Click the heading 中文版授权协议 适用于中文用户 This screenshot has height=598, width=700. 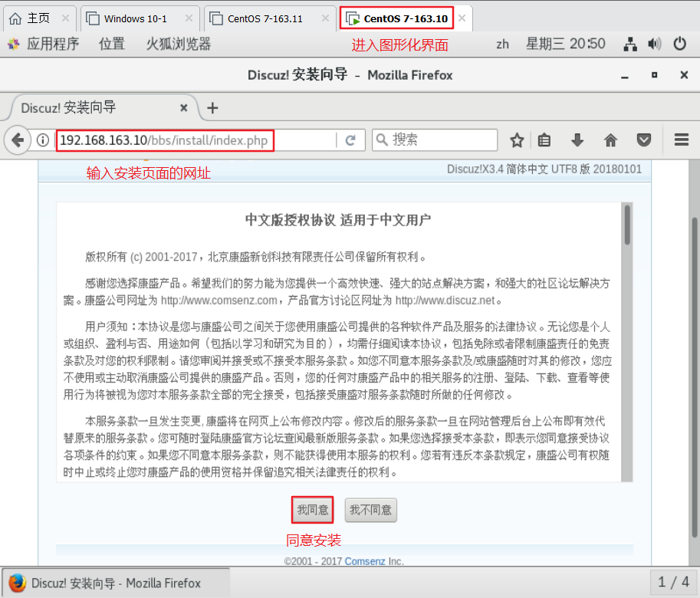point(338,220)
